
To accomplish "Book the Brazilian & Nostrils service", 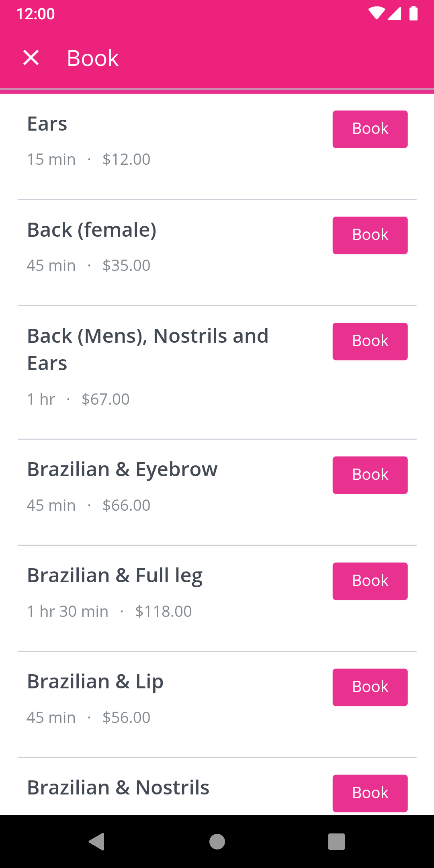I will [x=370, y=793].
